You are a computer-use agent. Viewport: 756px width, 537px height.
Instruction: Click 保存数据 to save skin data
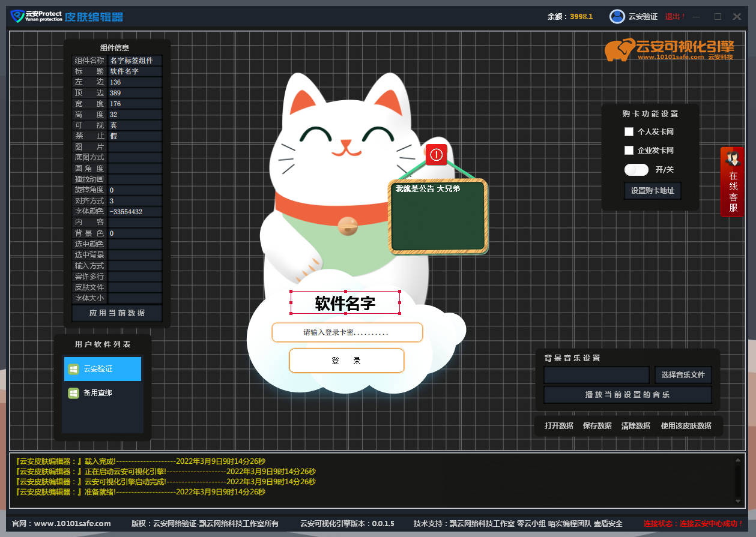[597, 426]
